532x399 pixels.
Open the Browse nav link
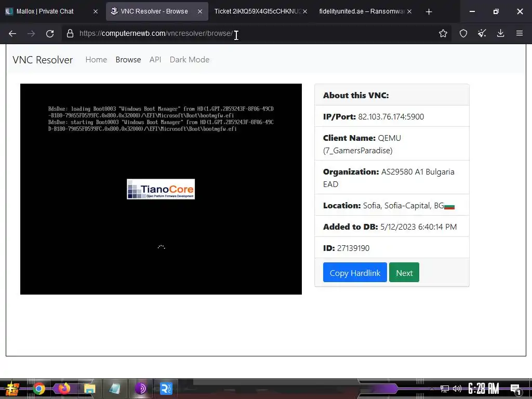pyautogui.click(x=128, y=60)
